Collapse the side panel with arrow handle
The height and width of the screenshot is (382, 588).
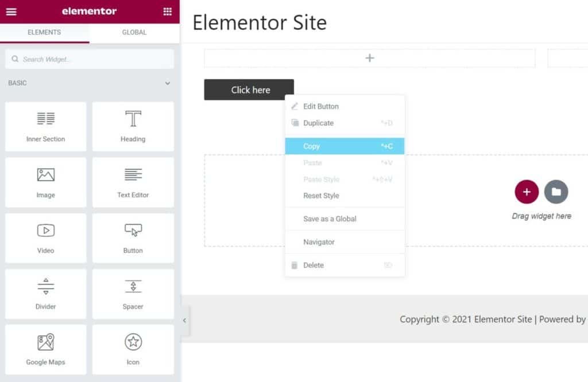184,321
